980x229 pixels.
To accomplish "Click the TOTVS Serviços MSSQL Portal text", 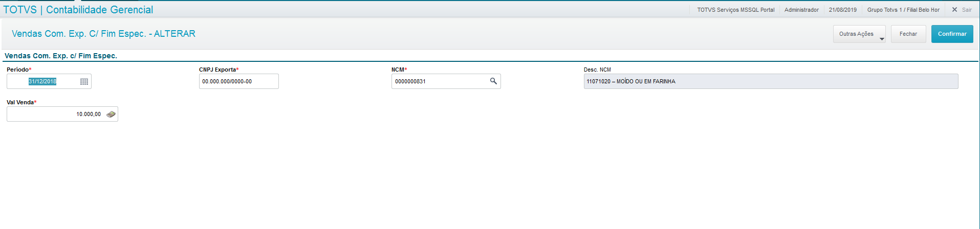I will click(x=735, y=10).
